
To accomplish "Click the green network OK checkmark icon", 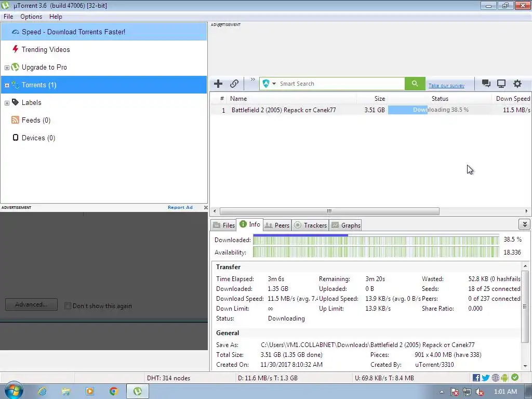I will [x=515, y=377].
